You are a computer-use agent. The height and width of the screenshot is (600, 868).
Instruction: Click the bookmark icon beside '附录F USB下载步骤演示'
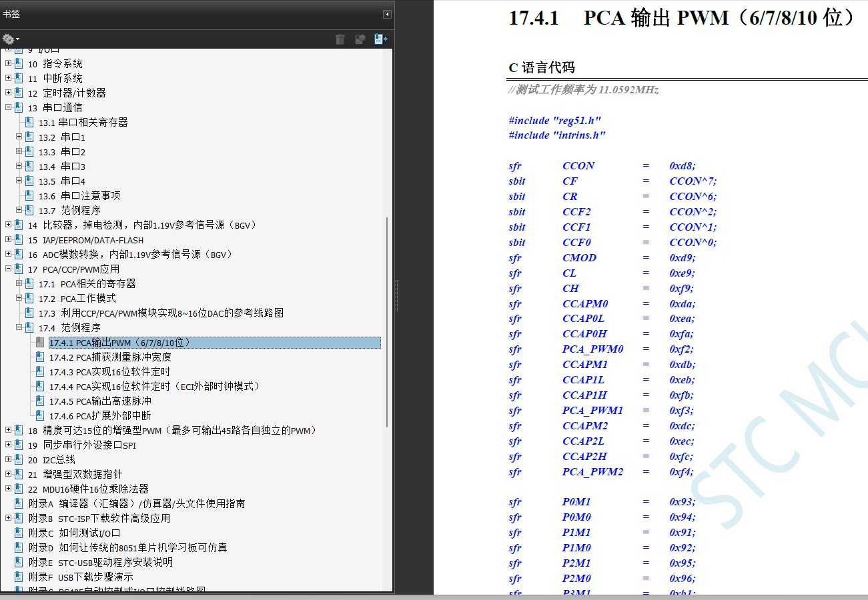pyautogui.click(x=19, y=577)
